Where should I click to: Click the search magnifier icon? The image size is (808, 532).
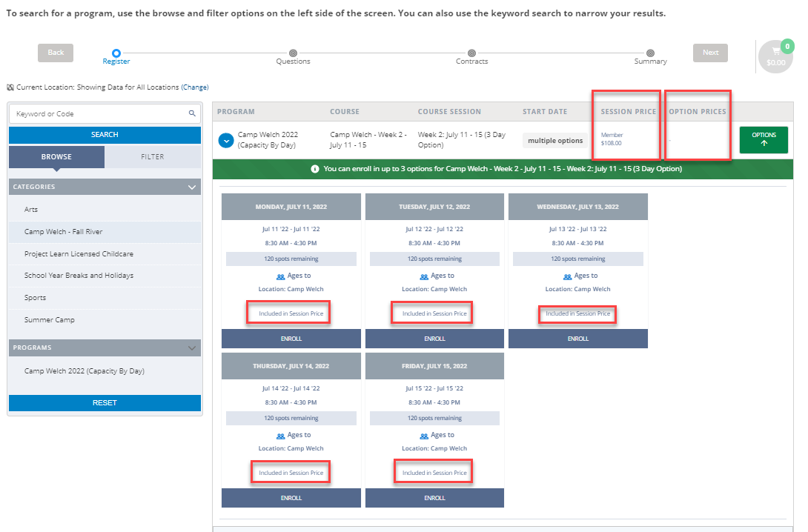[x=193, y=113]
